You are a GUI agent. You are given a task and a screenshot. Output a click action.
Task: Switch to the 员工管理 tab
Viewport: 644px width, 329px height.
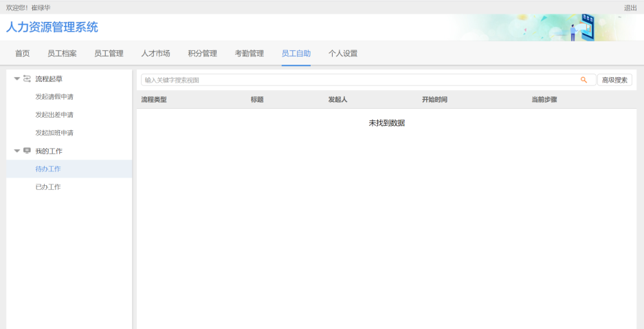click(x=109, y=54)
